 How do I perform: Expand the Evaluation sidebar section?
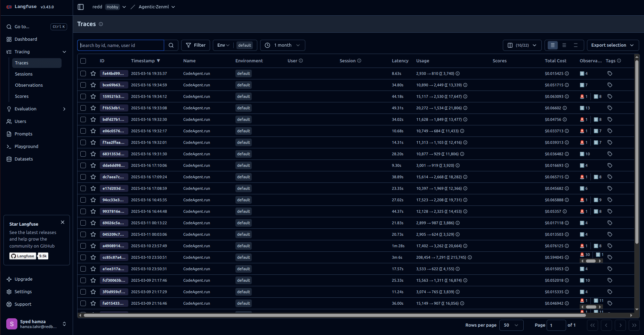point(64,109)
